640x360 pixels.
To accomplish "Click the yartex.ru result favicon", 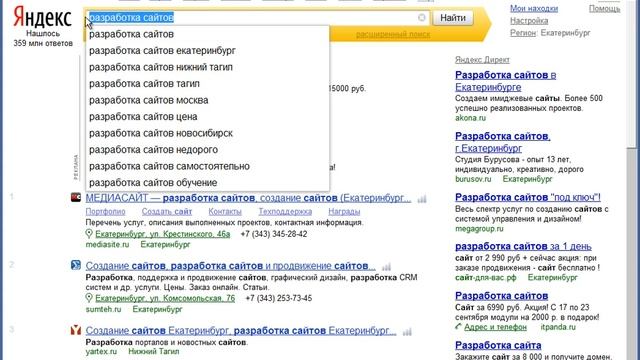I will (76, 330).
